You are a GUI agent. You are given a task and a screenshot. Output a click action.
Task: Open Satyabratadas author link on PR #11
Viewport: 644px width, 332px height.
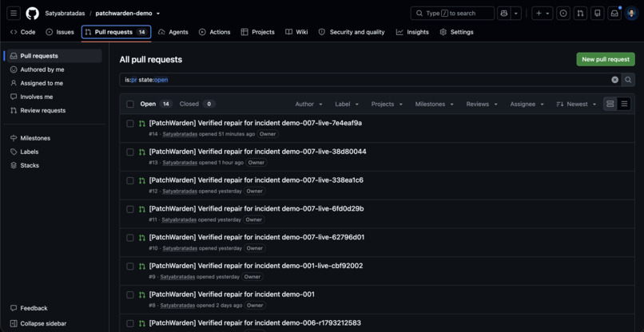(179, 220)
